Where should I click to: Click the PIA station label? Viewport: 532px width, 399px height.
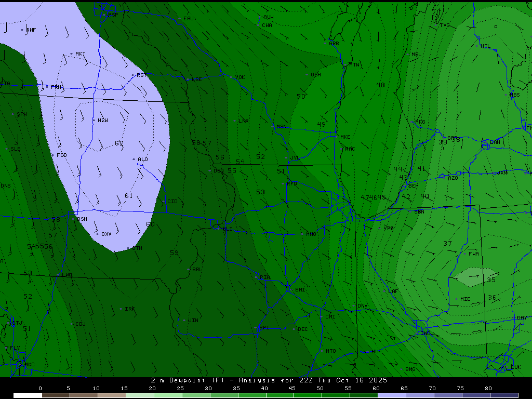pos(265,277)
